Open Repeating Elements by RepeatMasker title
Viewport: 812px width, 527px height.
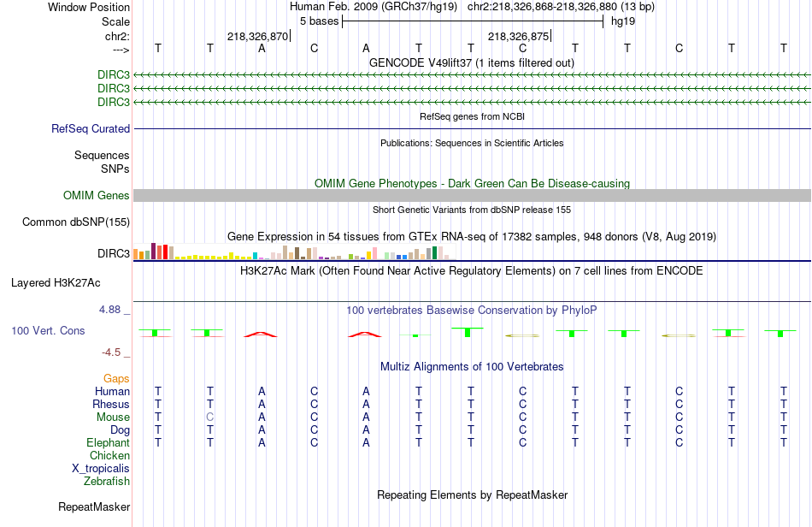(x=472, y=494)
